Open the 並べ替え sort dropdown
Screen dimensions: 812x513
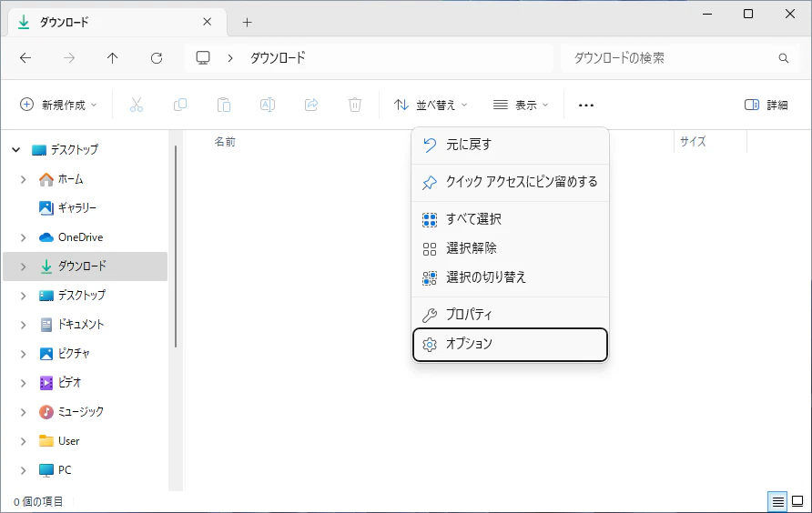[431, 106]
